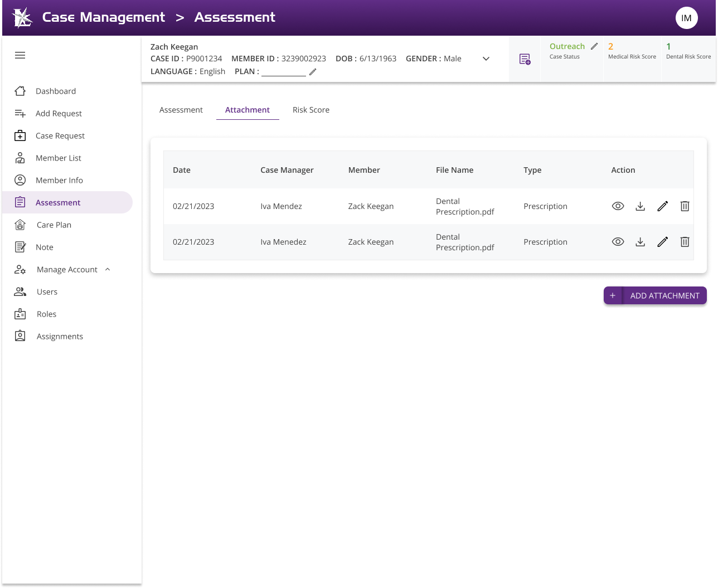The width and height of the screenshot is (718, 588).
Task: Open Member List from sidebar
Action: click(59, 158)
